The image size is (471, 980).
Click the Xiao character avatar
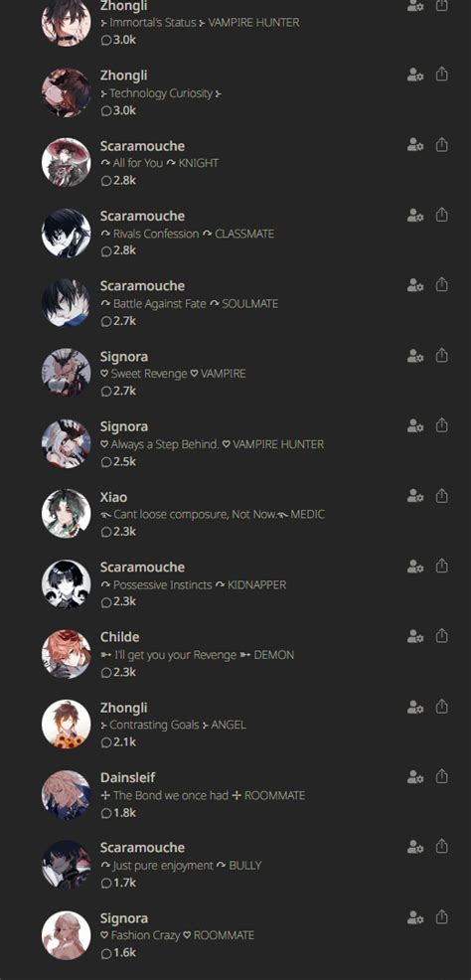pos(67,514)
